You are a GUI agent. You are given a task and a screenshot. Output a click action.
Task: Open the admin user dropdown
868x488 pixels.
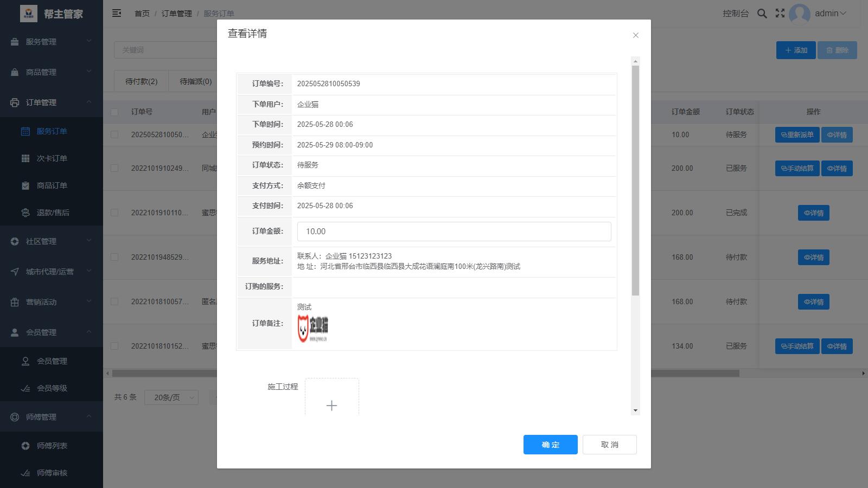tap(831, 14)
